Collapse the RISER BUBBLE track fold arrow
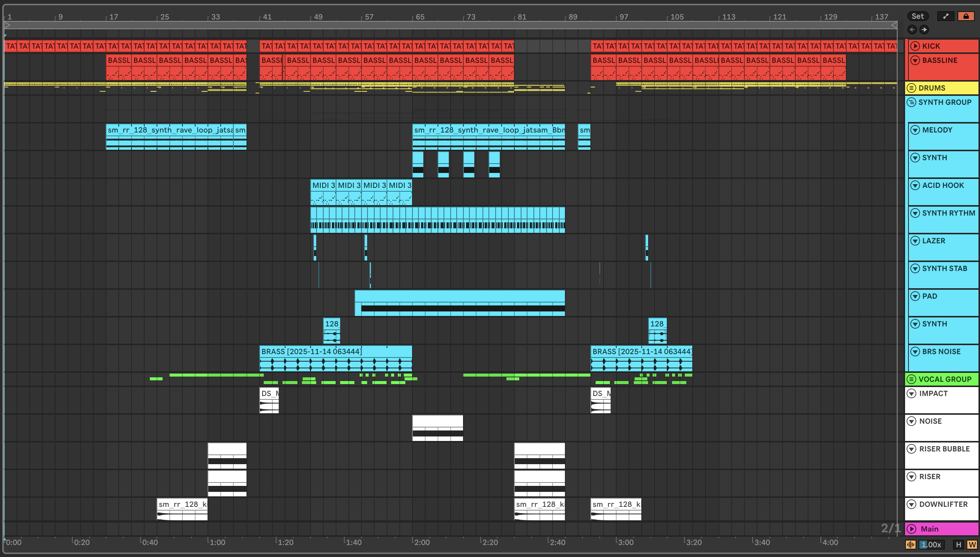The width and height of the screenshot is (980, 557). 912,449
